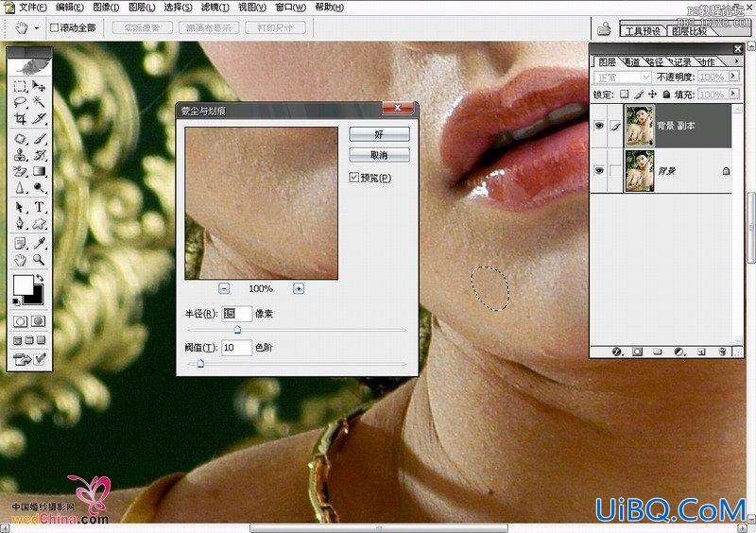The image size is (756, 533).
Task: Open the Layers panel flyout menu arrow
Action: [736, 61]
